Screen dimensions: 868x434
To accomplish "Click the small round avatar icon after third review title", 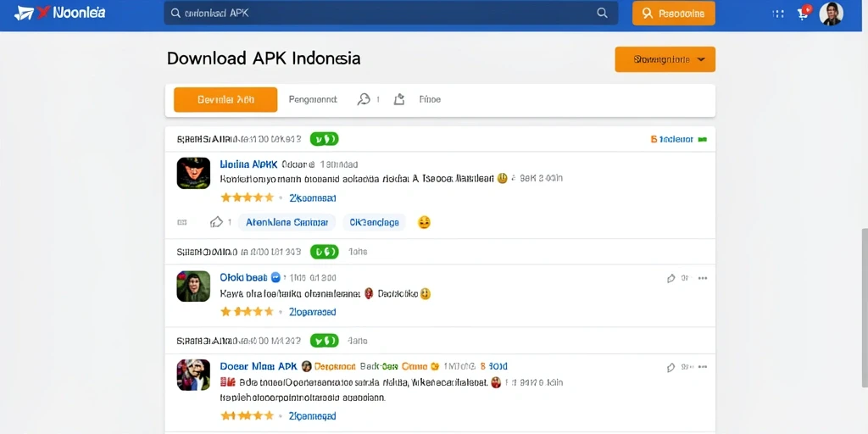I will click(x=306, y=366).
